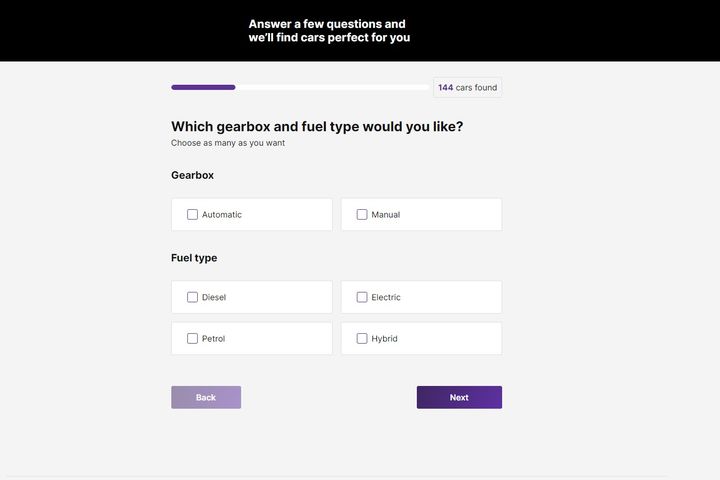
Task: Tick the Automatic gearbox checkbox
Action: (192, 215)
